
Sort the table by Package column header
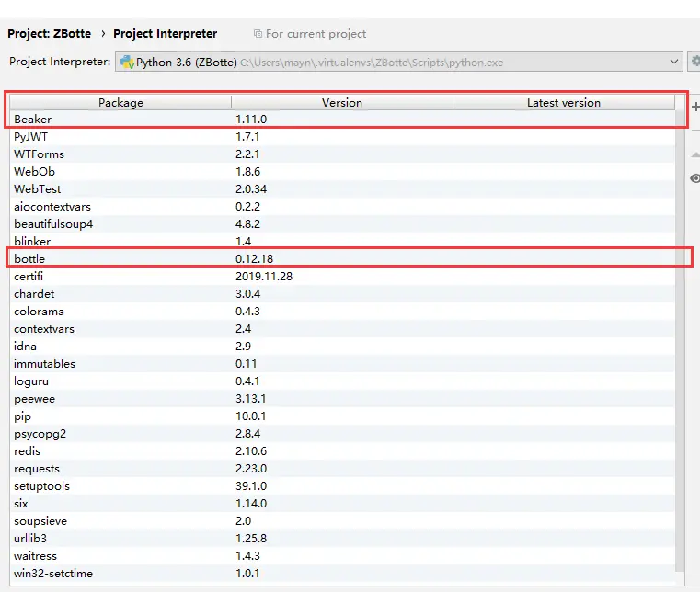coord(120,103)
